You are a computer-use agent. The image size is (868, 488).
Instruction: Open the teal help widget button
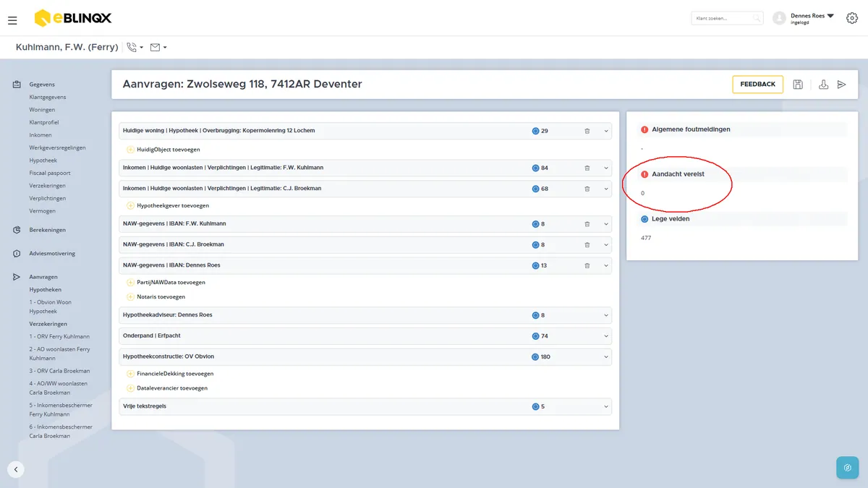click(847, 468)
